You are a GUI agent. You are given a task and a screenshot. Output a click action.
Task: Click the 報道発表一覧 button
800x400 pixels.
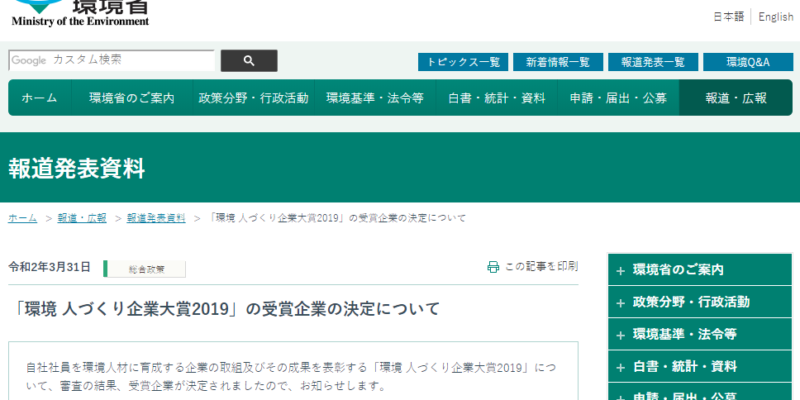tap(653, 62)
